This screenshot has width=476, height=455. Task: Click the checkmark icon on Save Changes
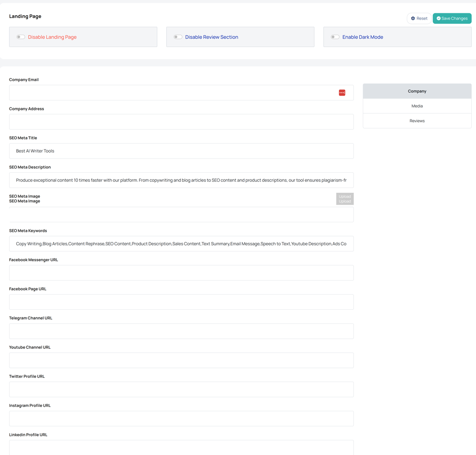click(438, 19)
